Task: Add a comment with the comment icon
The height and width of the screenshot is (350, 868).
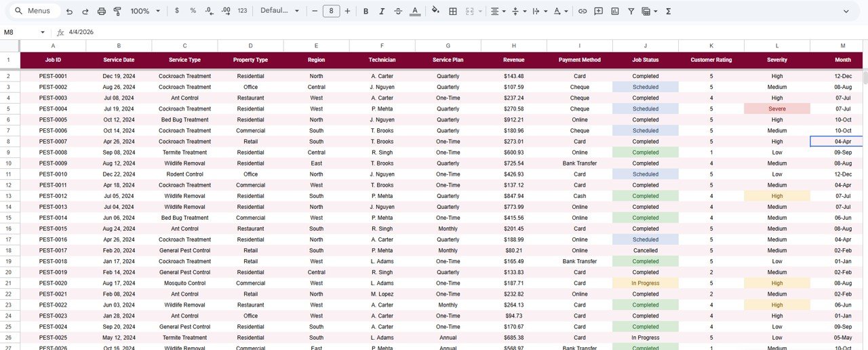Action: 599,12
